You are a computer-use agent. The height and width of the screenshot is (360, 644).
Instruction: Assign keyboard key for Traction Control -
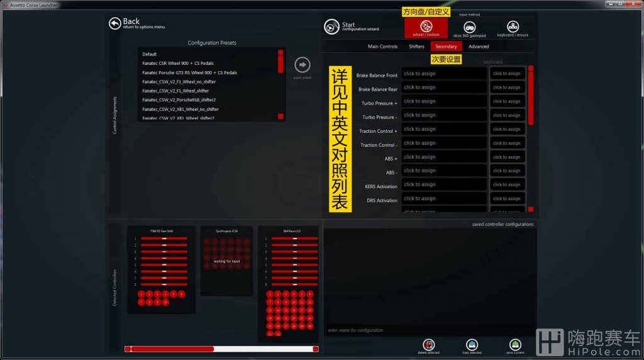(507, 143)
